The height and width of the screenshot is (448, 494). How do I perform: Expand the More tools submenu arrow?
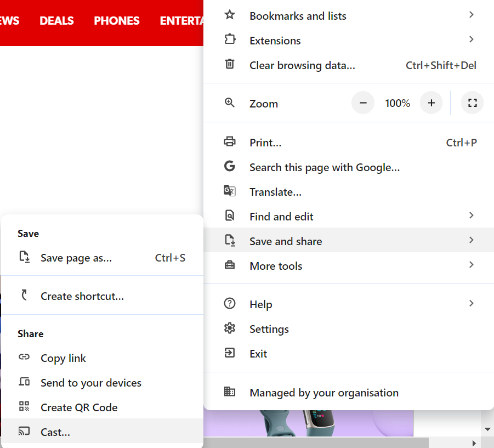point(472,265)
